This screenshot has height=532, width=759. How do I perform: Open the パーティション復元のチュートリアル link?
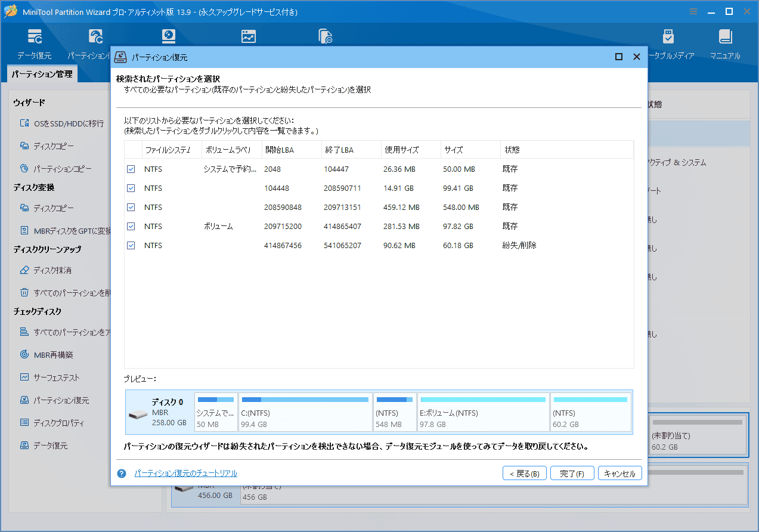pos(185,474)
